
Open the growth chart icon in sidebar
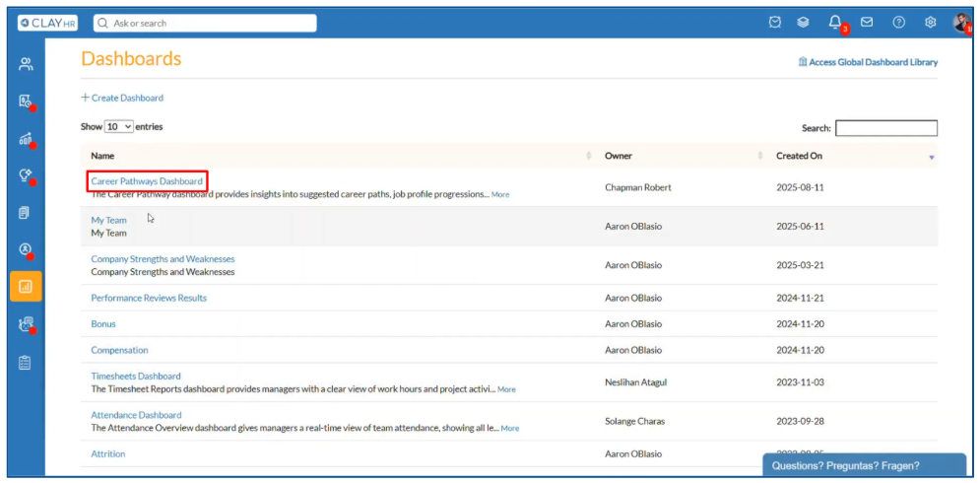click(26, 139)
